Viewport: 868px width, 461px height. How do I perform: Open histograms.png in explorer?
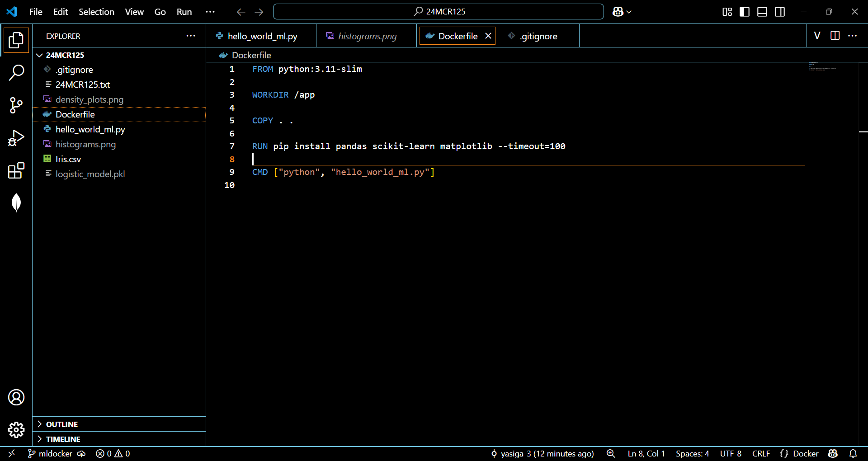click(119, 144)
